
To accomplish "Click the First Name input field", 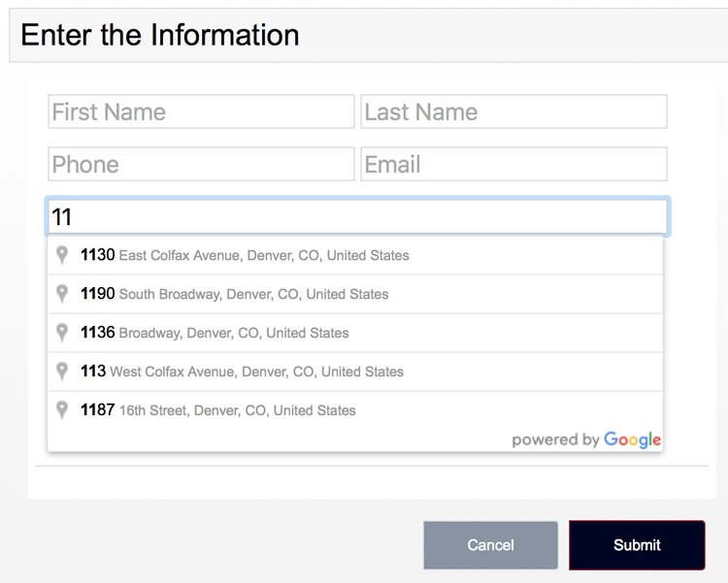I will click(201, 112).
